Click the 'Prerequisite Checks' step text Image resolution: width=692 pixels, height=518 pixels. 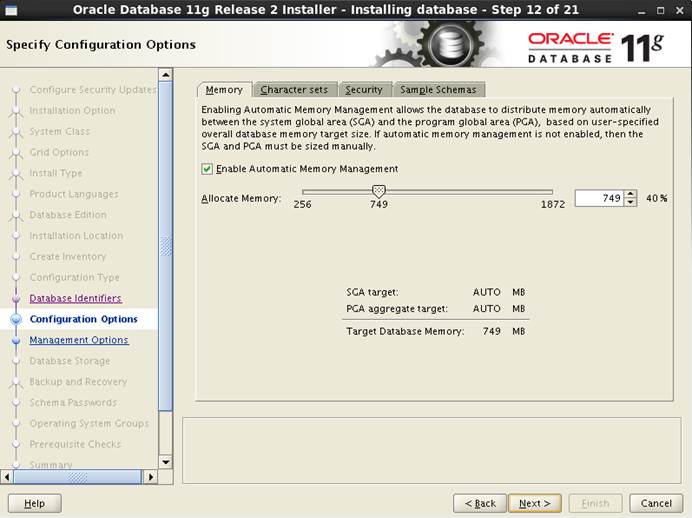[75, 444]
